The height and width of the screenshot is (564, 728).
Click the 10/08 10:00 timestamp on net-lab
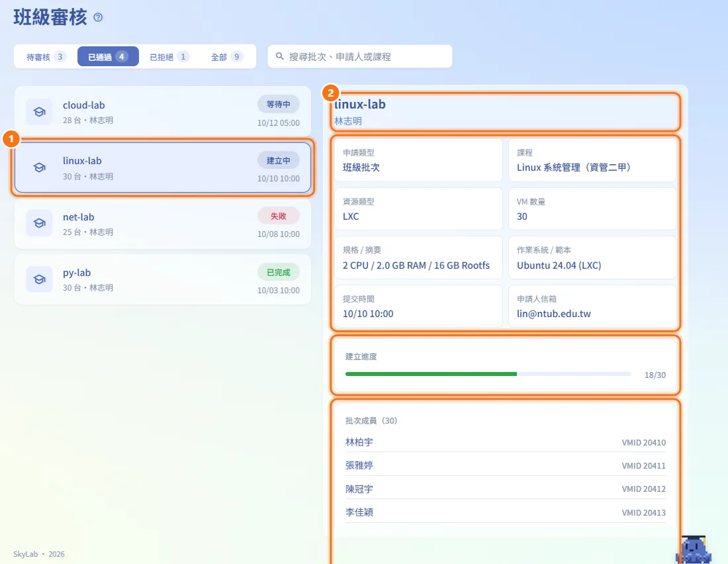pyautogui.click(x=278, y=234)
